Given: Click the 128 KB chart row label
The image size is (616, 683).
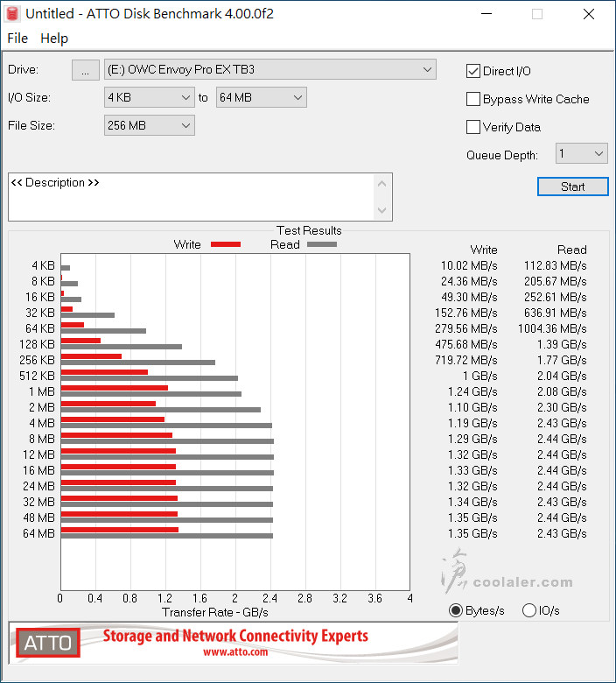Looking at the screenshot, I should tap(37, 344).
